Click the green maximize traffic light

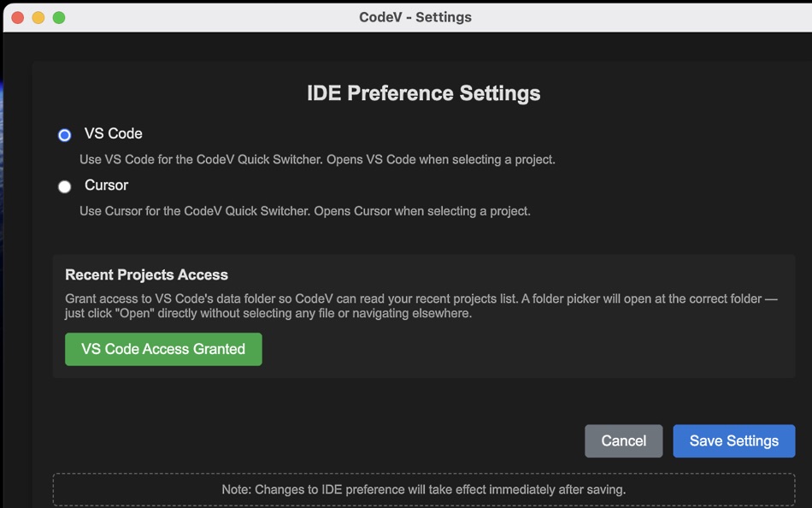tap(58, 16)
